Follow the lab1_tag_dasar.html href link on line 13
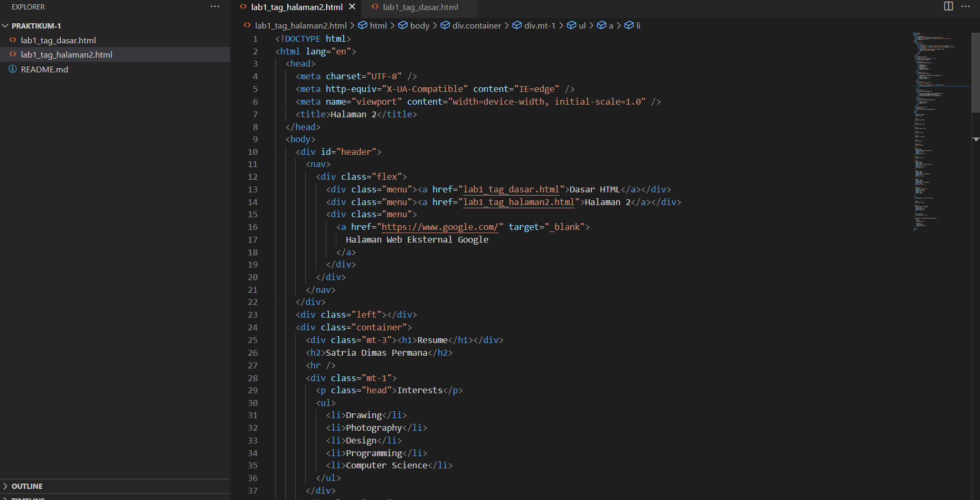 tap(510, 189)
